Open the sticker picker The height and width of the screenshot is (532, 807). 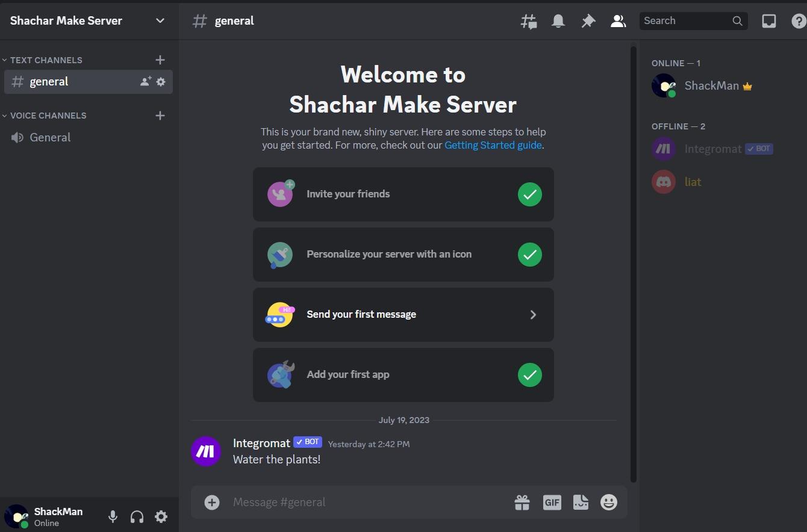[580, 502]
